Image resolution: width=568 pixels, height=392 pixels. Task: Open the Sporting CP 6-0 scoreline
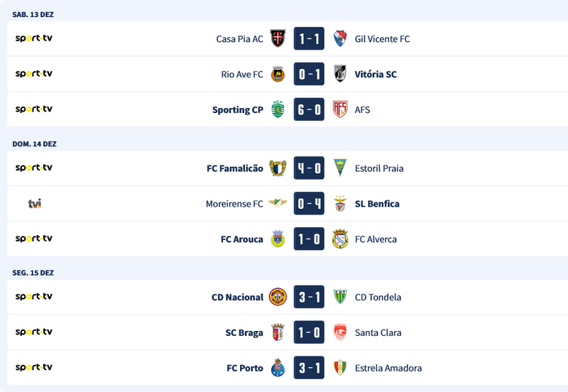coord(309,109)
